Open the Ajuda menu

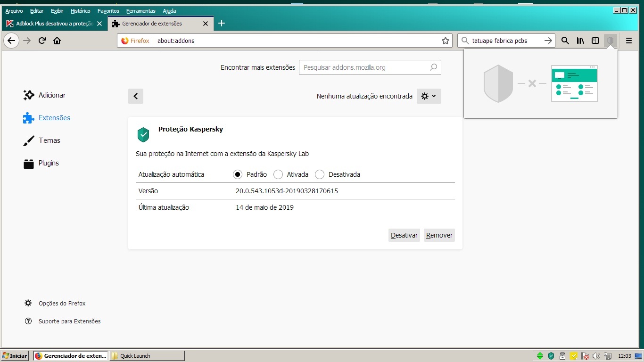tap(169, 11)
